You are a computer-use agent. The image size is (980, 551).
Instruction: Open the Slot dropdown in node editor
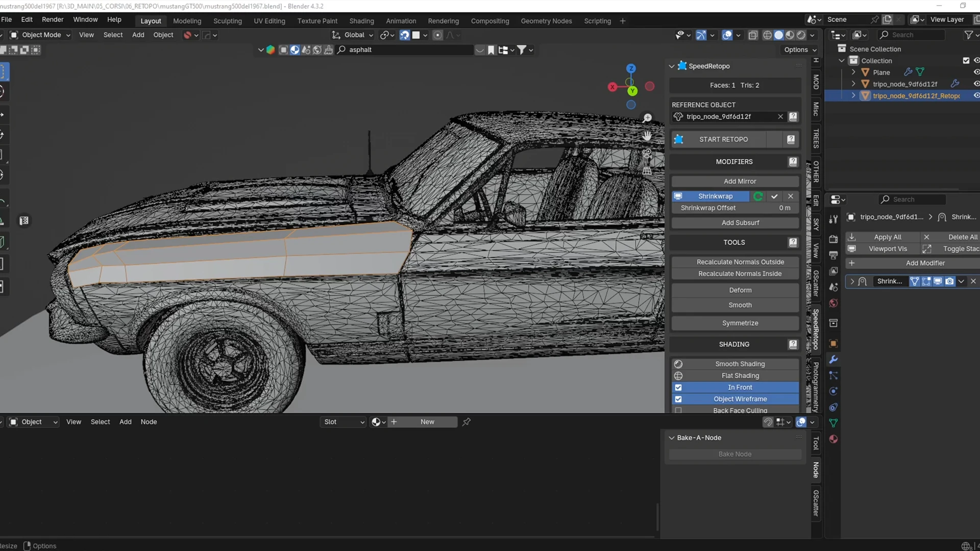344,422
